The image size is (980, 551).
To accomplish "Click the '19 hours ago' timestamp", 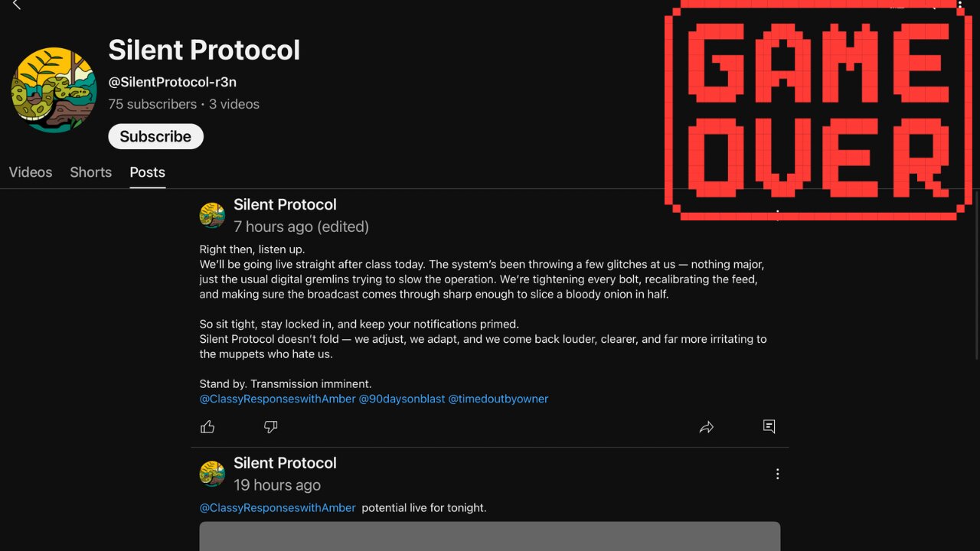I will pos(277,485).
